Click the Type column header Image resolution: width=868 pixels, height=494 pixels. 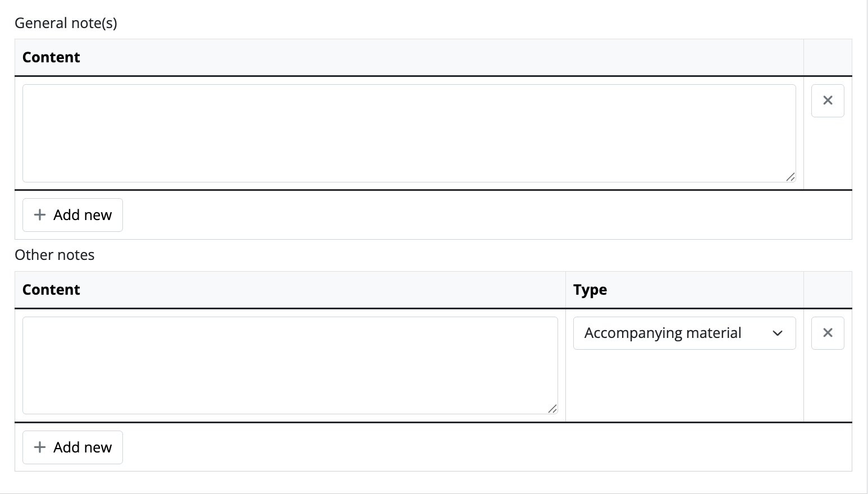(x=590, y=290)
